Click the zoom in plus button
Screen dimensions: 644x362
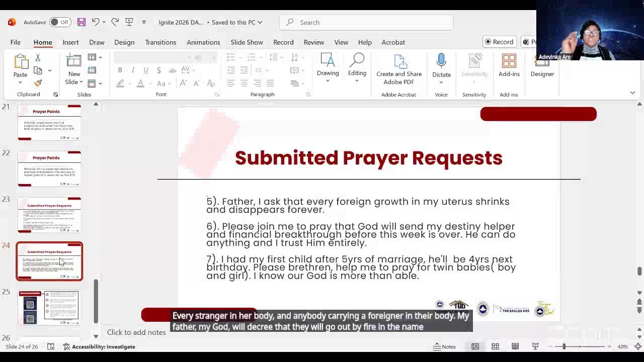[x=609, y=346]
